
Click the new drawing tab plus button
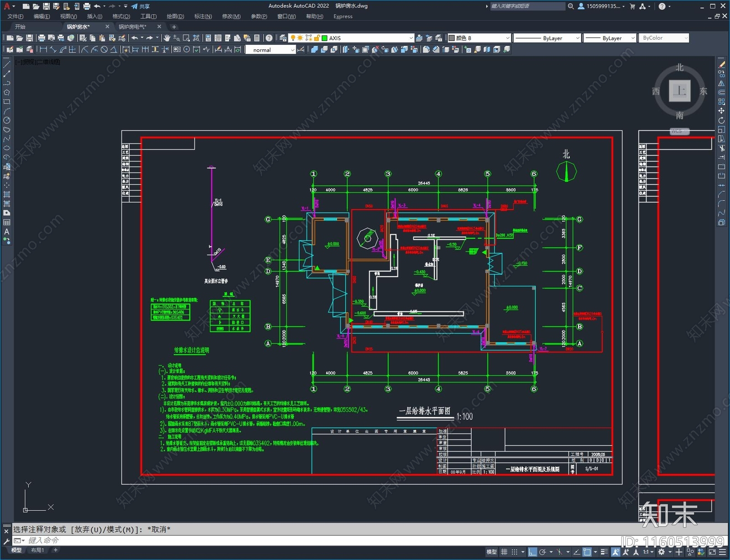pos(174,27)
